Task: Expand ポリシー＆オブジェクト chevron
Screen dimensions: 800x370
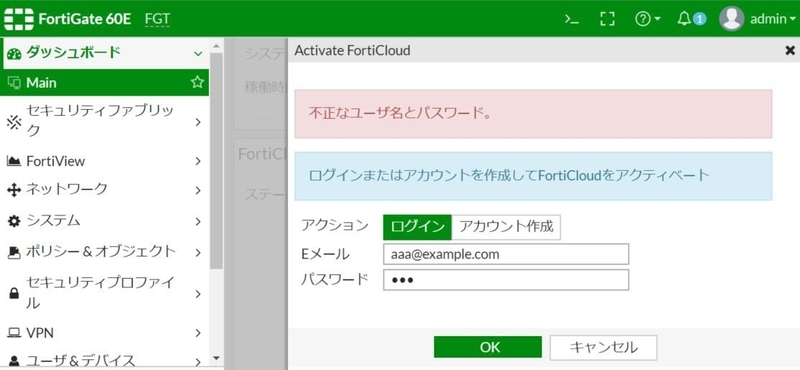Action: coord(198,252)
